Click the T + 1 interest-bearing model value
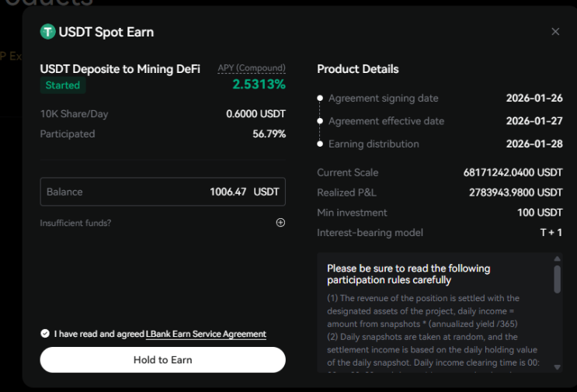 (551, 232)
